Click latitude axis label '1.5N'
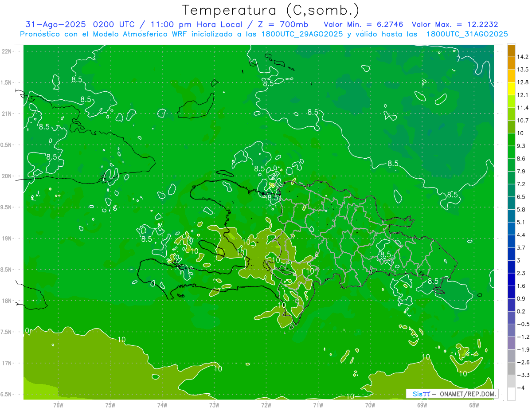This screenshot has width=532, height=411. [7, 82]
